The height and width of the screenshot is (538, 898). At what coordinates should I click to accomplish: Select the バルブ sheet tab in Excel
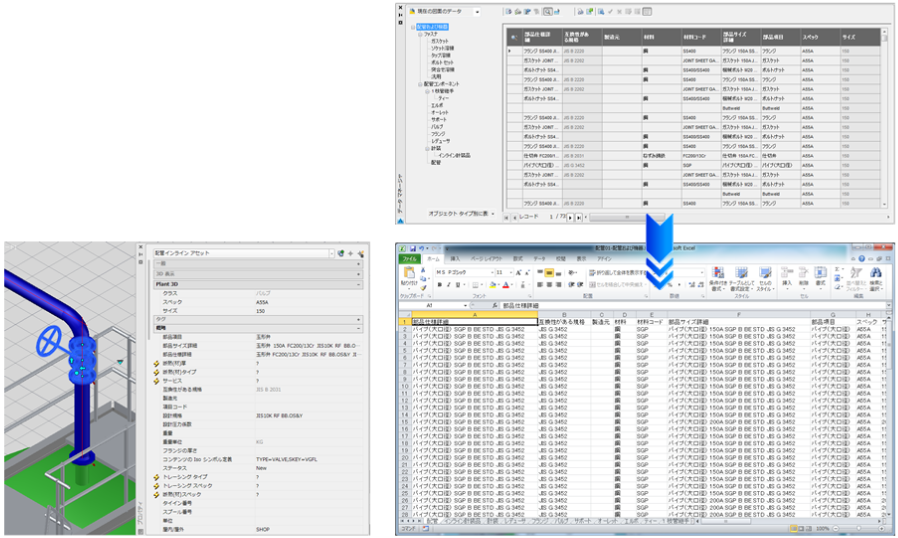pos(561,521)
